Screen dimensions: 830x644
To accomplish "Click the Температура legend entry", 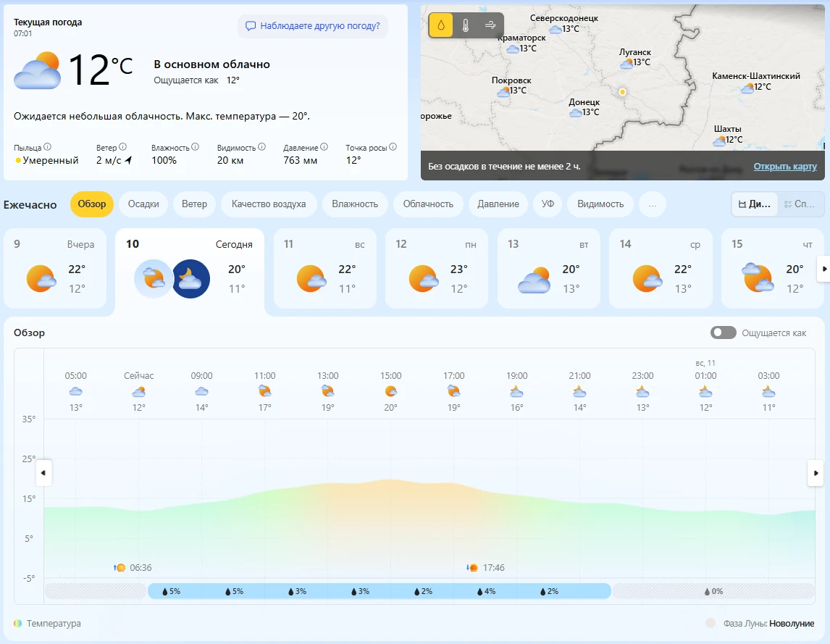I will (x=47, y=623).
